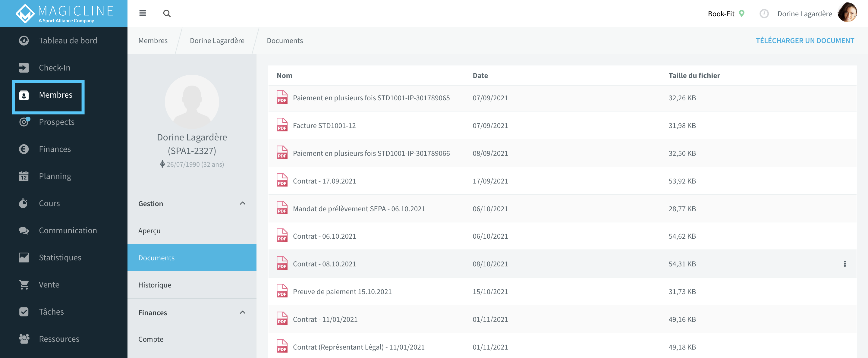Viewport: 868px width, 358px height.
Task: Click the Tâches checkmark icon
Action: click(24, 312)
